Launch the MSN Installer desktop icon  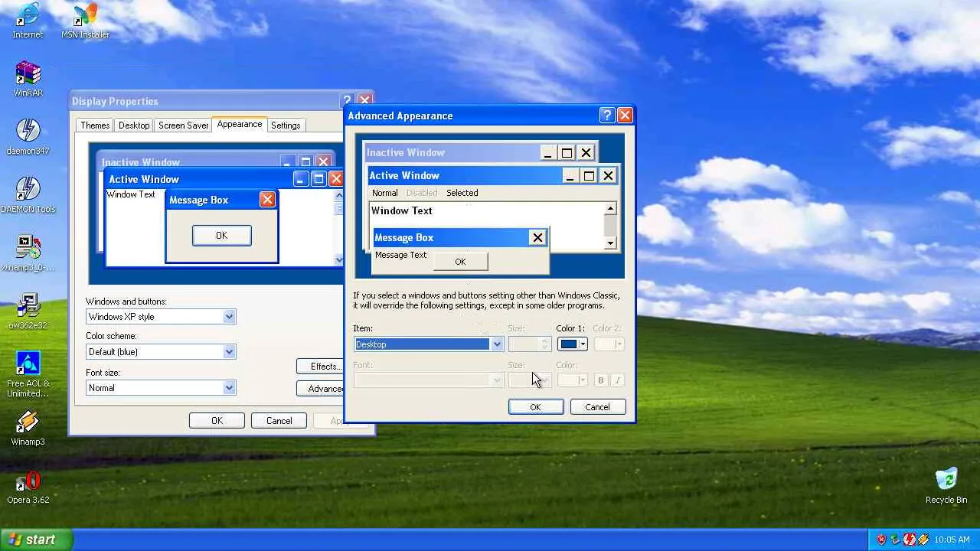(85, 21)
